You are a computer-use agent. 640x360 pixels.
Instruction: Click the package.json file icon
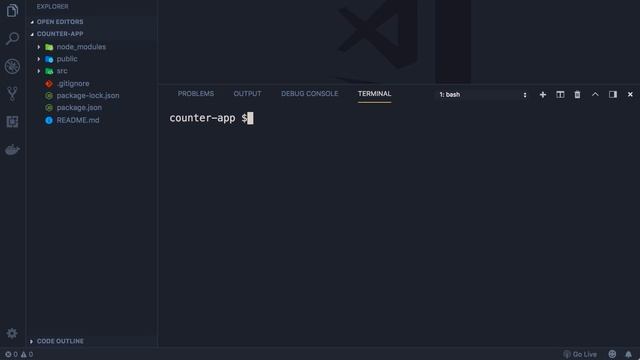click(x=49, y=108)
